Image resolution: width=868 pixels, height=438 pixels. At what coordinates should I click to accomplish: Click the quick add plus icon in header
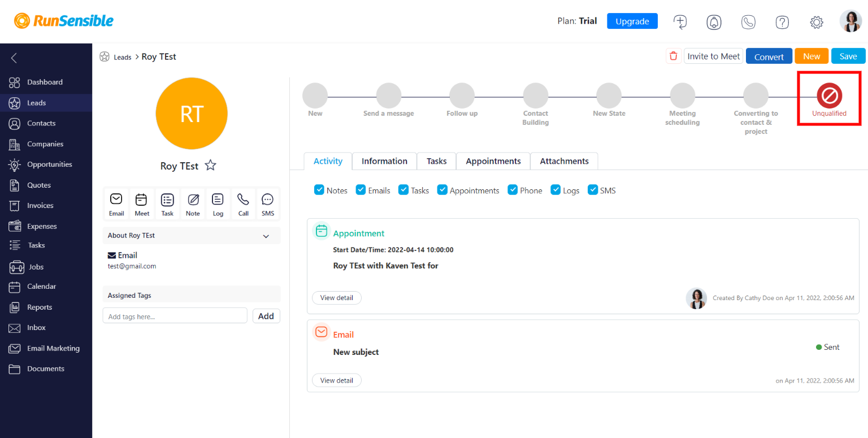[680, 21]
